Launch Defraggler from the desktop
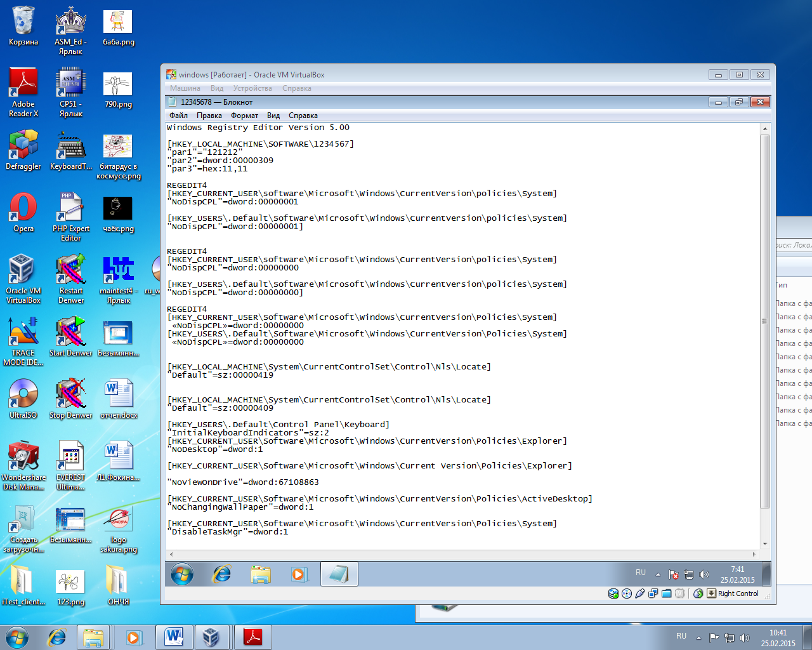This screenshot has height=650, width=812. pos(23,151)
